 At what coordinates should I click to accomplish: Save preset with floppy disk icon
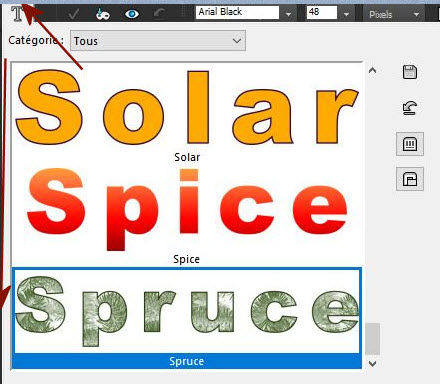pyautogui.click(x=410, y=72)
